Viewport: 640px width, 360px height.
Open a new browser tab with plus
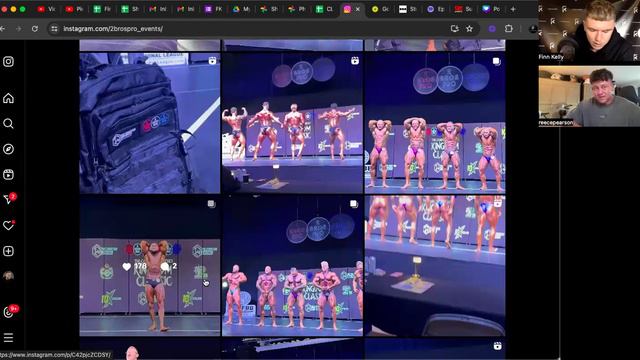[x=513, y=9]
